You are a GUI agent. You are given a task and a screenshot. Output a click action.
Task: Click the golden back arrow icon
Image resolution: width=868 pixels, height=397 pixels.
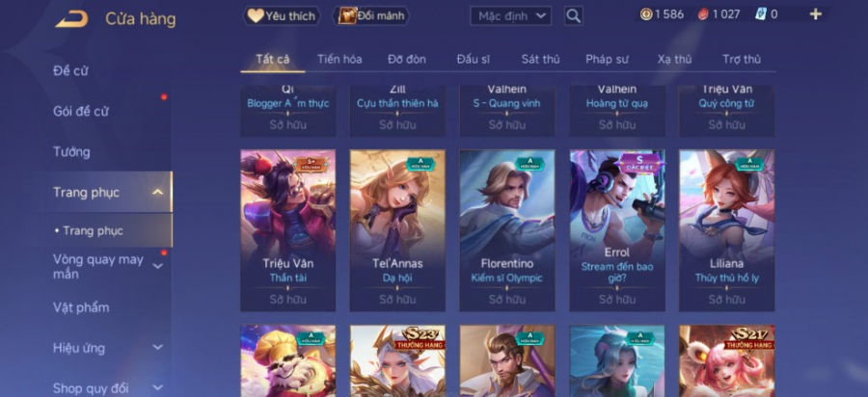coord(71,19)
